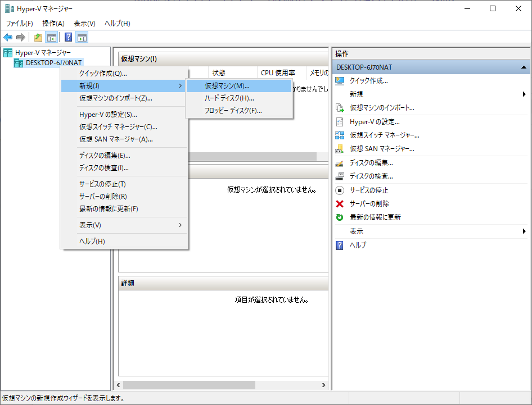Click the サービスの停止 stop icon

(x=340, y=190)
